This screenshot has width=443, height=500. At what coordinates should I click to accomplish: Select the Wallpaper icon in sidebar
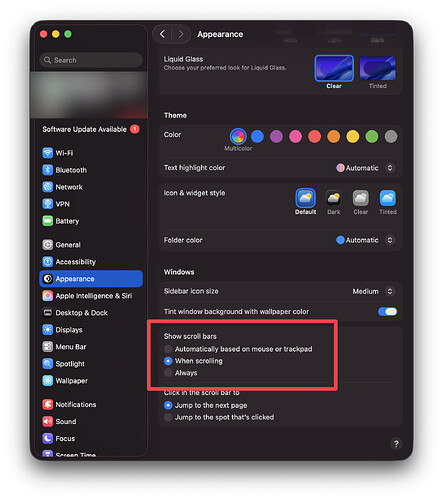(x=47, y=381)
